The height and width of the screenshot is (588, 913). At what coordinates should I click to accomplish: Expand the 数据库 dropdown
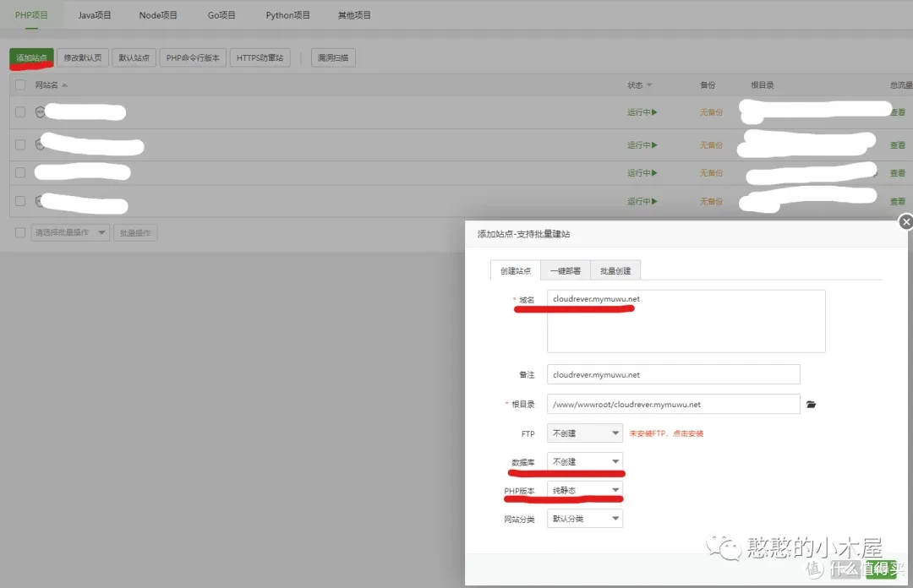[585, 461]
